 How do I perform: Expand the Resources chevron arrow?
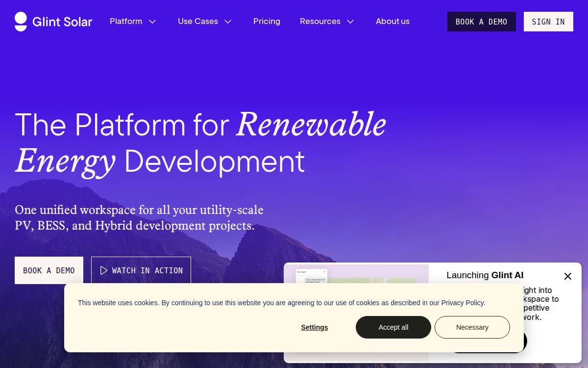350,22
